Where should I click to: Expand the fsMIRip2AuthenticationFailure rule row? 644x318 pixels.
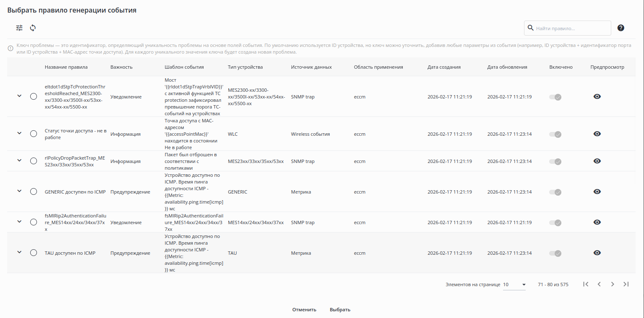[19, 222]
